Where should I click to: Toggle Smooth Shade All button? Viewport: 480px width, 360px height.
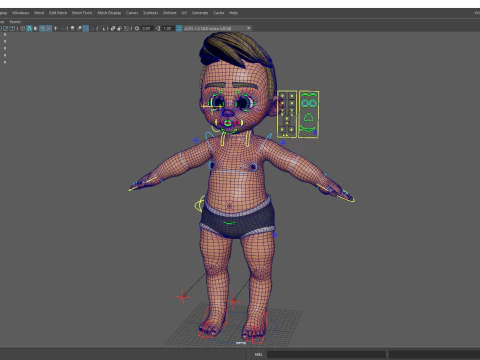point(29,28)
